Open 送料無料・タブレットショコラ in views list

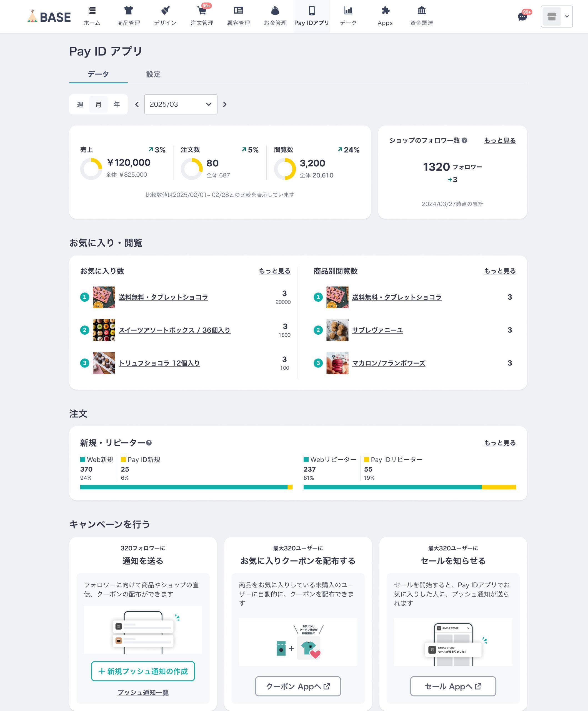[x=397, y=297]
